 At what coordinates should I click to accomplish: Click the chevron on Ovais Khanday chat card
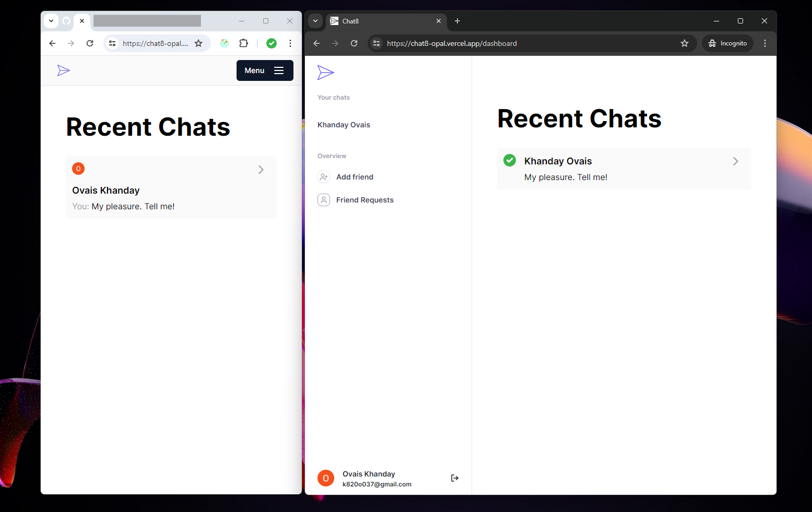click(261, 170)
